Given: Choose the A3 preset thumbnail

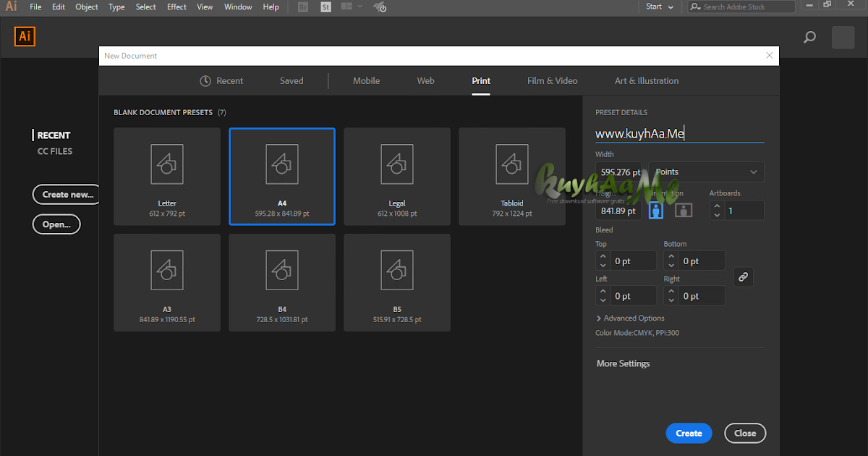Looking at the screenshot, I should pyautogui.click(x=167, y=282).
